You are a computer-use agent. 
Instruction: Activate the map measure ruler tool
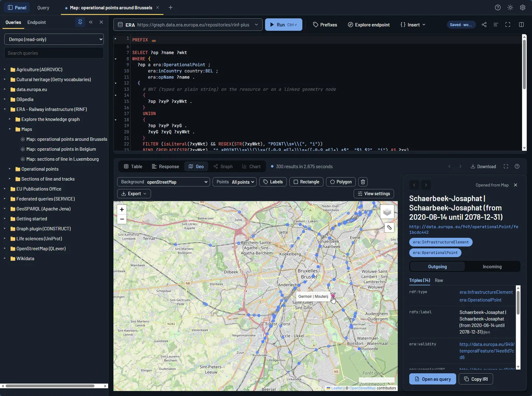coord(389,228)
